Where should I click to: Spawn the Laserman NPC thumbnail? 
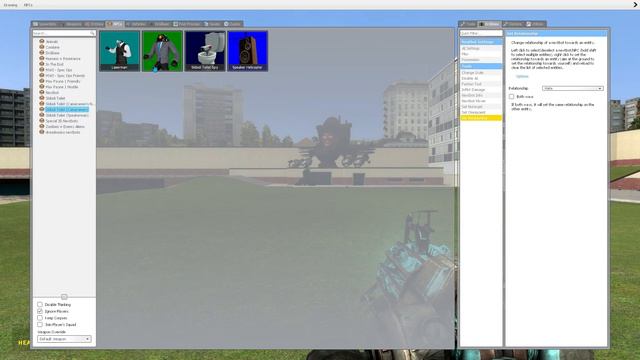click(x=120, y=51)
